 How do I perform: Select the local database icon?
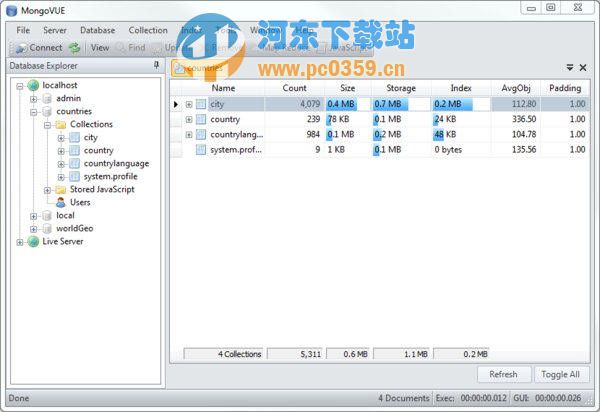pyautogui.click(x=47, y=216)
